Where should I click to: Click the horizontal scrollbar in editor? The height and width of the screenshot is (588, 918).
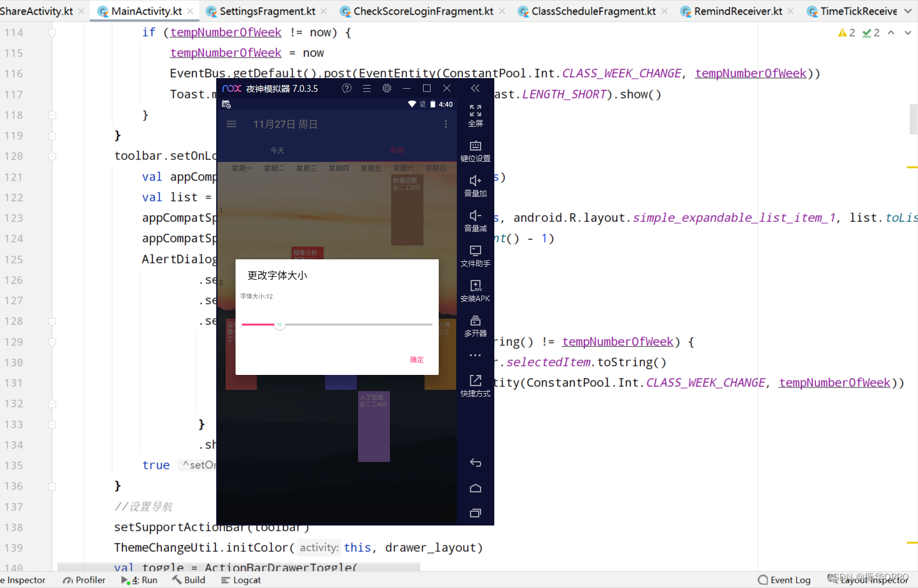pos(239,567)
